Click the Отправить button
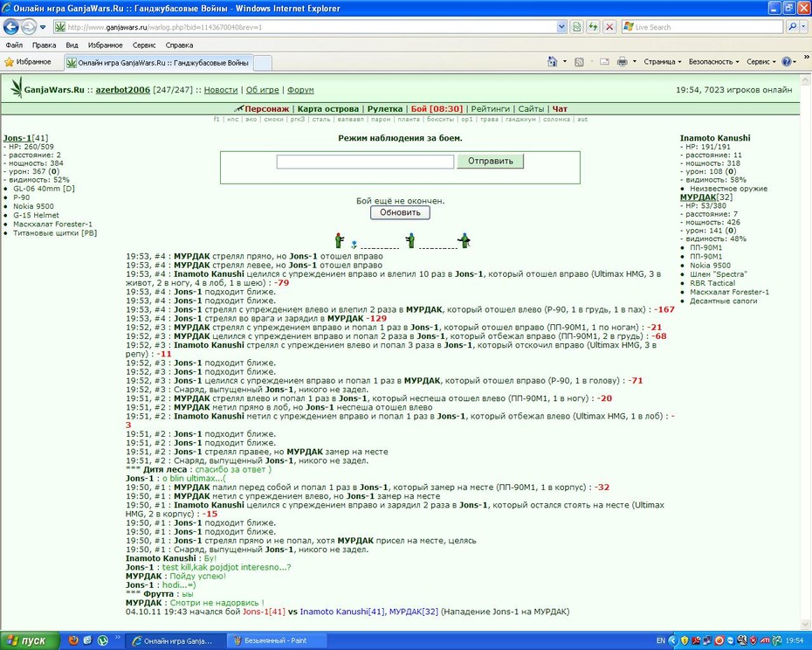Viewport: 812px width, 650px height. (x=491, y=162)
